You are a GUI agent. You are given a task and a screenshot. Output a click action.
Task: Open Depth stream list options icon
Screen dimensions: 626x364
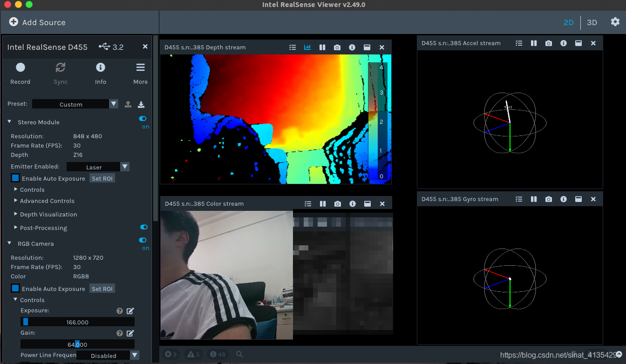click(293, 47)
